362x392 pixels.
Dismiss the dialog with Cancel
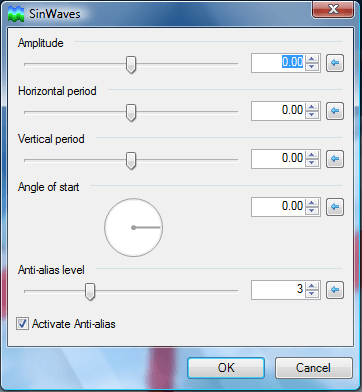tap(313, 368)
